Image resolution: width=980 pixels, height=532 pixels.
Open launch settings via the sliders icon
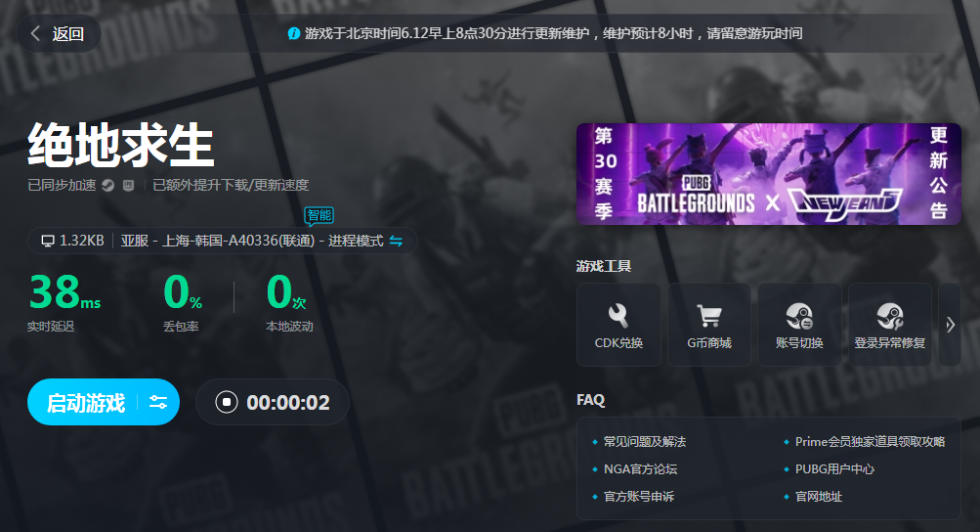pos(158,402)
